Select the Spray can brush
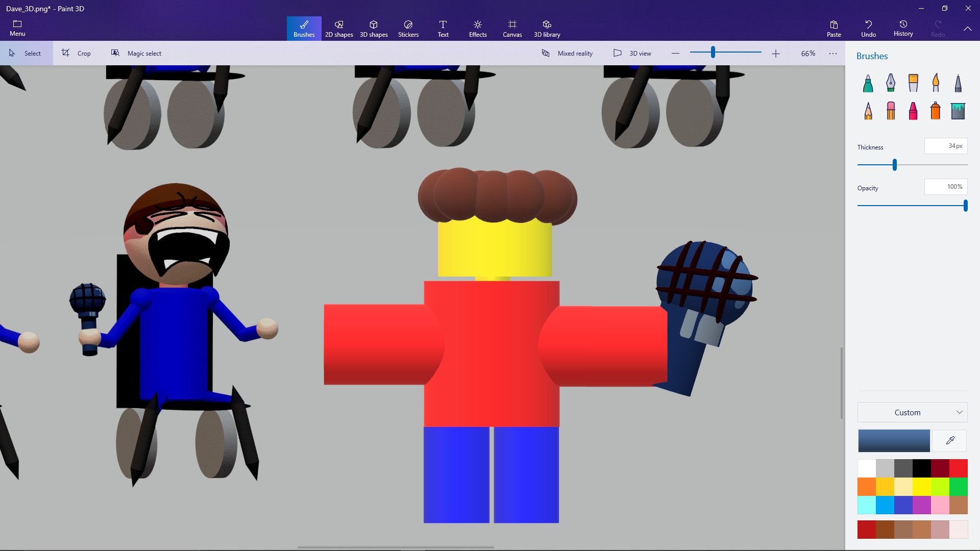The height and width of the screenshot is (551, 980). (936, 111)
